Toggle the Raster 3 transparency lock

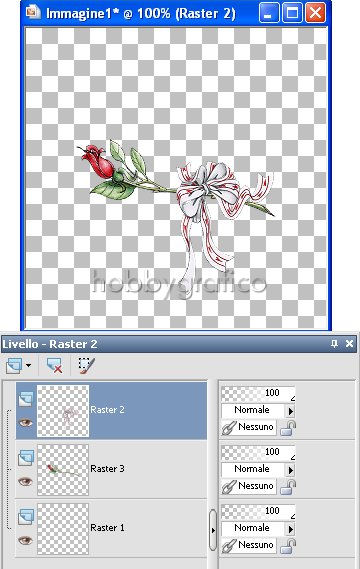tap(288, 487)
